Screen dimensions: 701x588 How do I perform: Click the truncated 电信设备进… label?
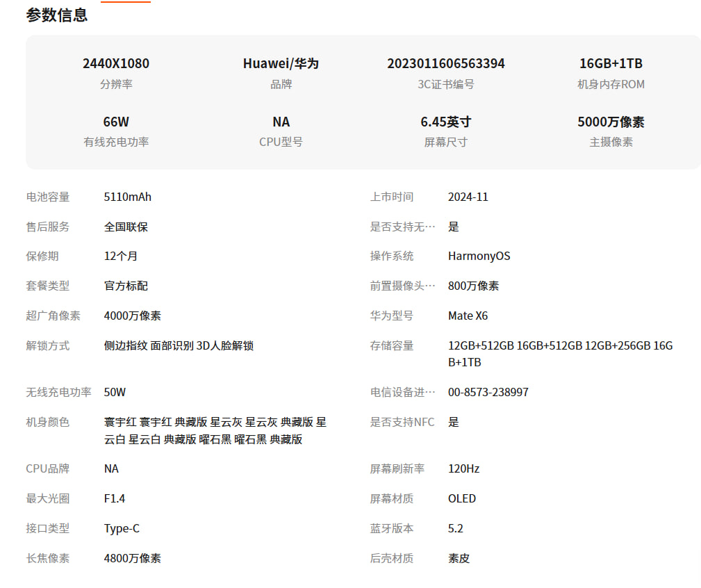tap(402, 392)
